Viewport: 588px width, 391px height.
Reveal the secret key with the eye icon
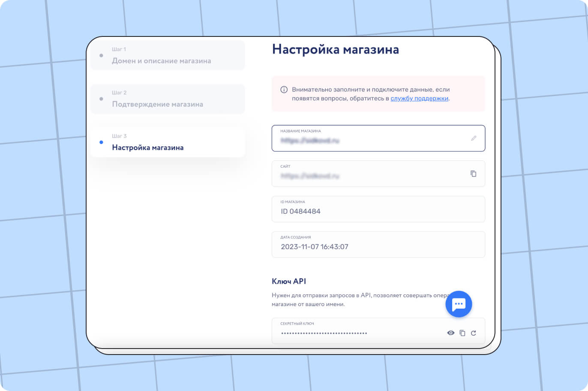[450, 333]
